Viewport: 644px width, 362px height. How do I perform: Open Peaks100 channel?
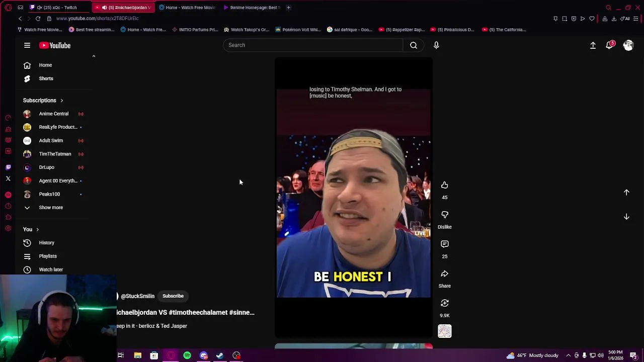pyautogui.click(x=49, y=194)
